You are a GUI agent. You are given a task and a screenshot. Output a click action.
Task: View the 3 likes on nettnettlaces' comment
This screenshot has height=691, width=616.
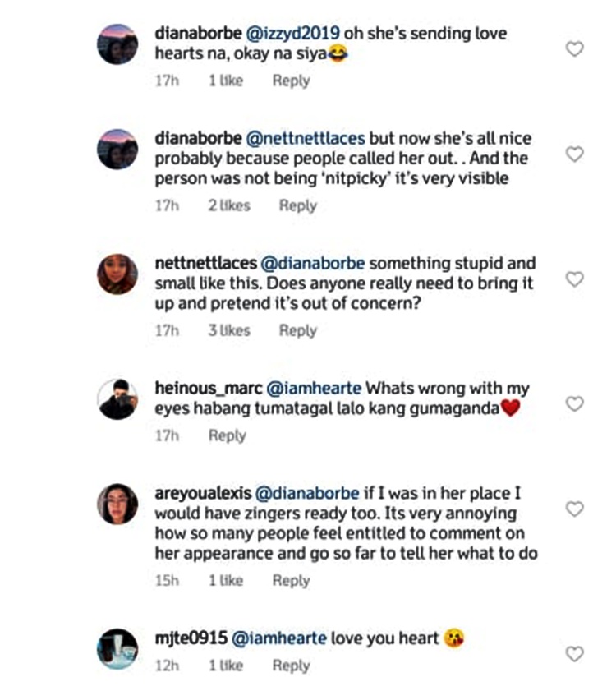[228, 330]
